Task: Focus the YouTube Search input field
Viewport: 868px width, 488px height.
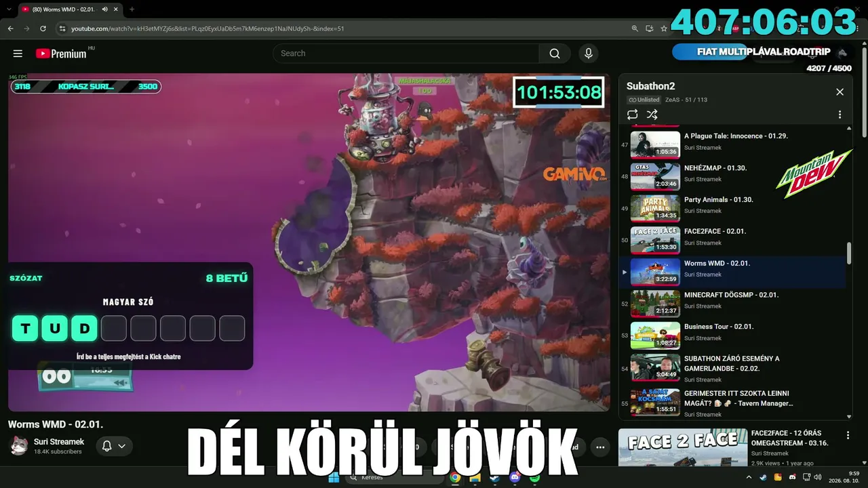Action: 407,54
